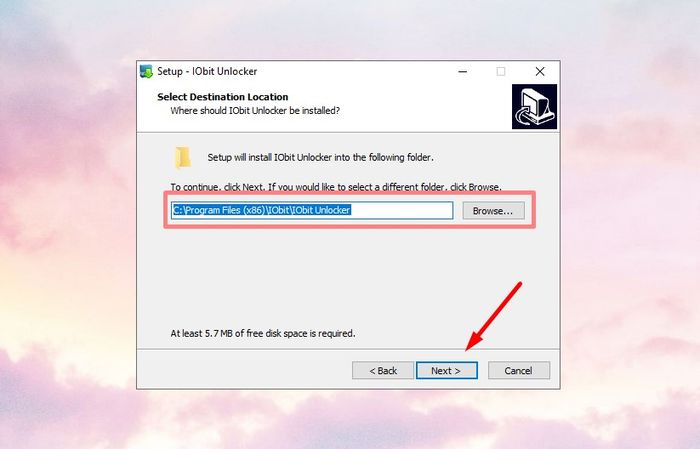Open the Browse... folder picker
This screenshot has height=449, width=700.
(493, 211)
